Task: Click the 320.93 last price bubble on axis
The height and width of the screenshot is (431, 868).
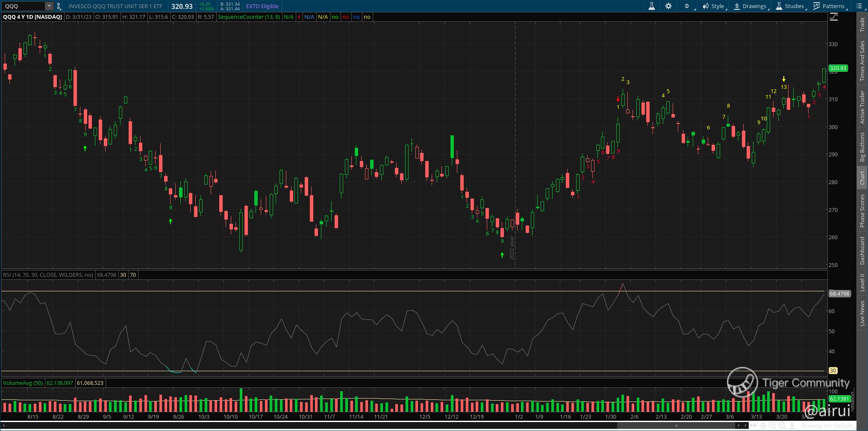Action: (838, 68)
